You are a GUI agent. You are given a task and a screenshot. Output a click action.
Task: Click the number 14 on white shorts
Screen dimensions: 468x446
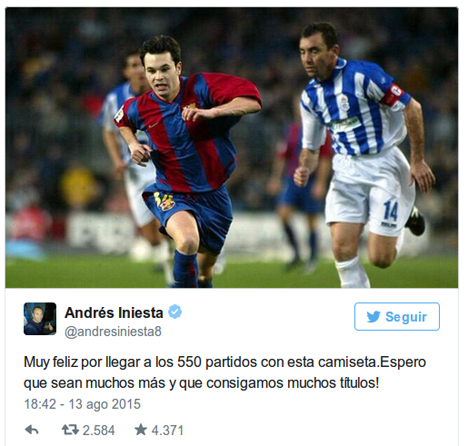click(x=390, y=211)
